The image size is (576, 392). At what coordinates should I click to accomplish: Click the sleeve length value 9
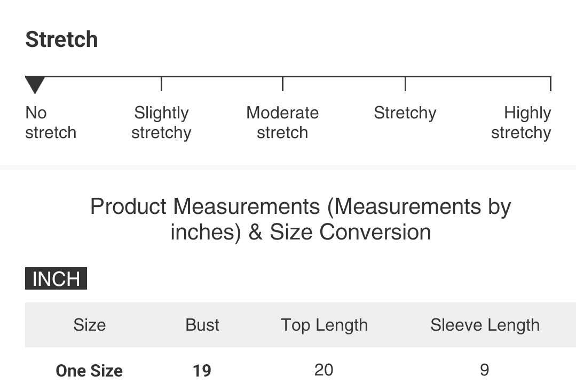point(484,370)
